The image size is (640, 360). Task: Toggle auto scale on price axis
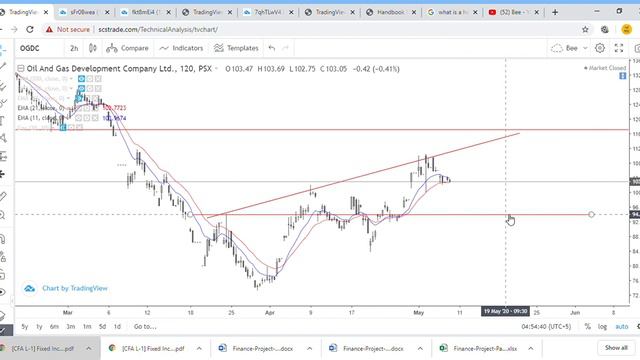coord(622,327)
